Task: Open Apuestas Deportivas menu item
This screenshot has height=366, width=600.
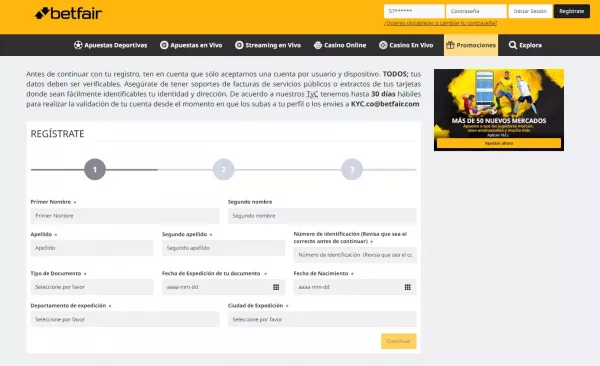Action: click(x=111, y=45)
